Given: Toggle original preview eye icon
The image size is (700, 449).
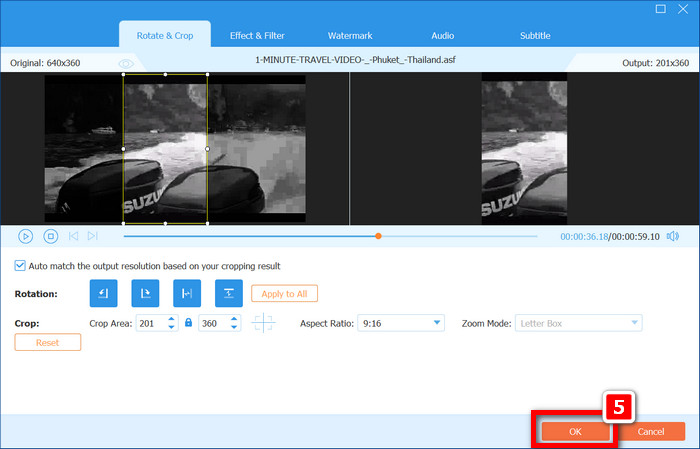Looking at the screenshot, I should 126,63.
